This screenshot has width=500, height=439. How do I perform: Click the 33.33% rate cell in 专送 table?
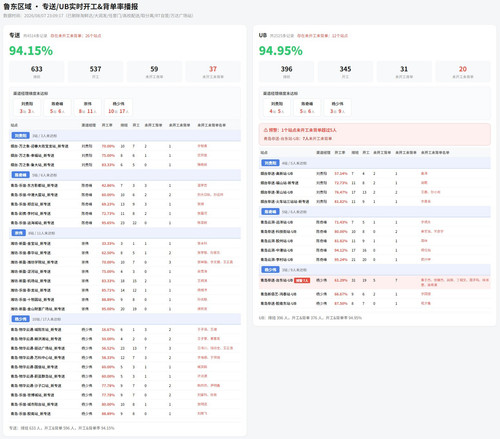108,244
